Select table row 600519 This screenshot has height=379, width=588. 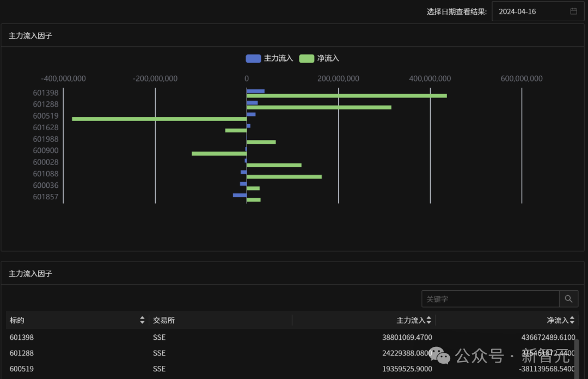(292, 369)
